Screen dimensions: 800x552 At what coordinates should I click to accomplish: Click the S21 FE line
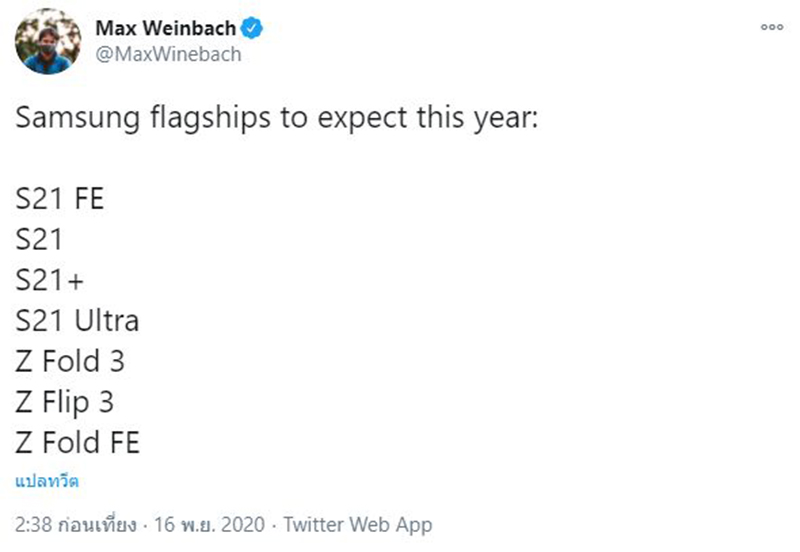pyautogui.click(x=60, y=199)
